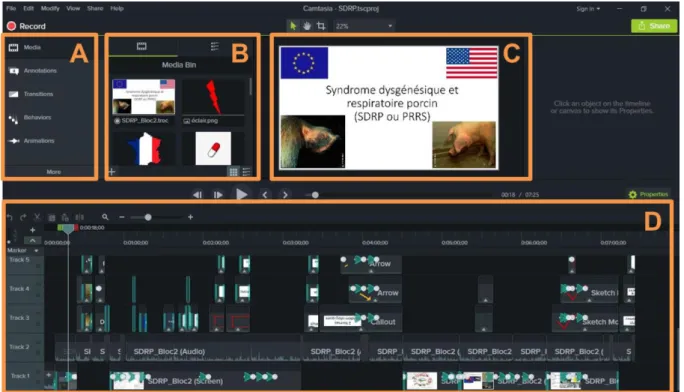
Task: Click the timeline magnifier zoom icon
Action: coord(105,217)
